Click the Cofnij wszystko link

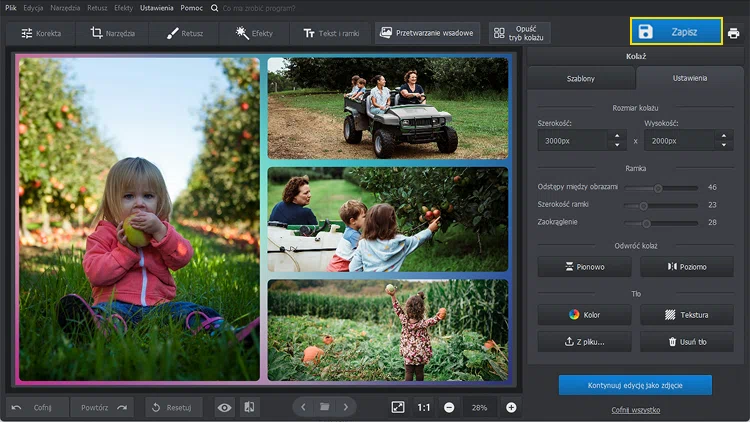point(635,410)
